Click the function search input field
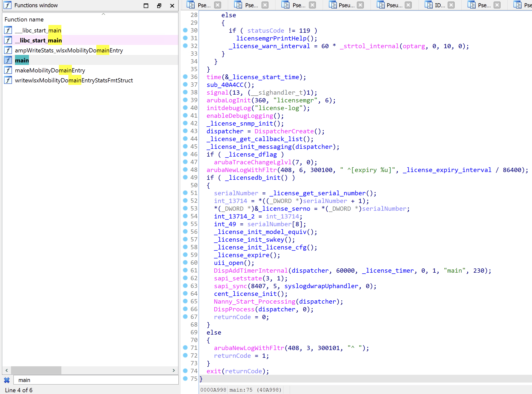The width and height of the screenshot is (532, 394). point(96,380)
